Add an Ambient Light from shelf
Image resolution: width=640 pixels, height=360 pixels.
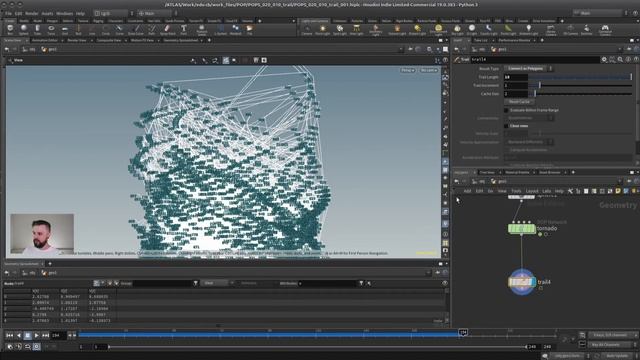click(529, 29)
